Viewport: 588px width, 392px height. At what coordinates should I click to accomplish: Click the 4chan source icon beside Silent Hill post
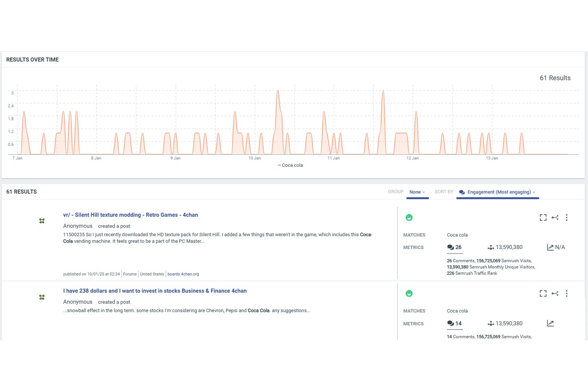click(42, 221)
